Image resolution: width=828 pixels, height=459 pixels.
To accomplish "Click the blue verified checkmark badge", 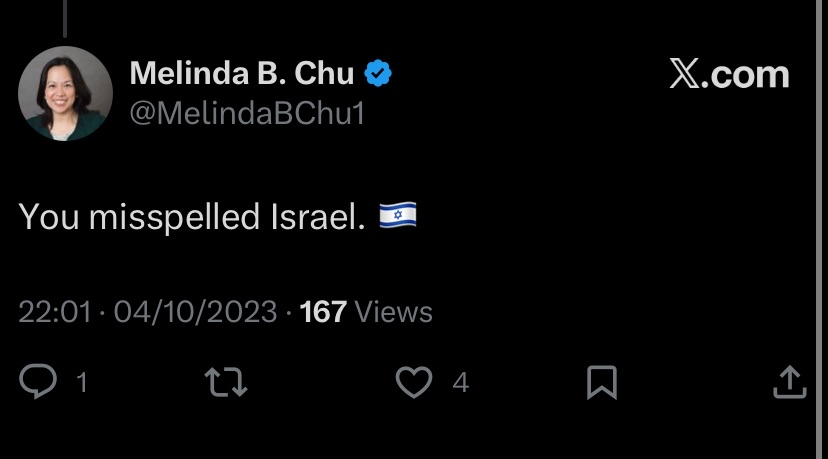I will click(x=378, y=73).
